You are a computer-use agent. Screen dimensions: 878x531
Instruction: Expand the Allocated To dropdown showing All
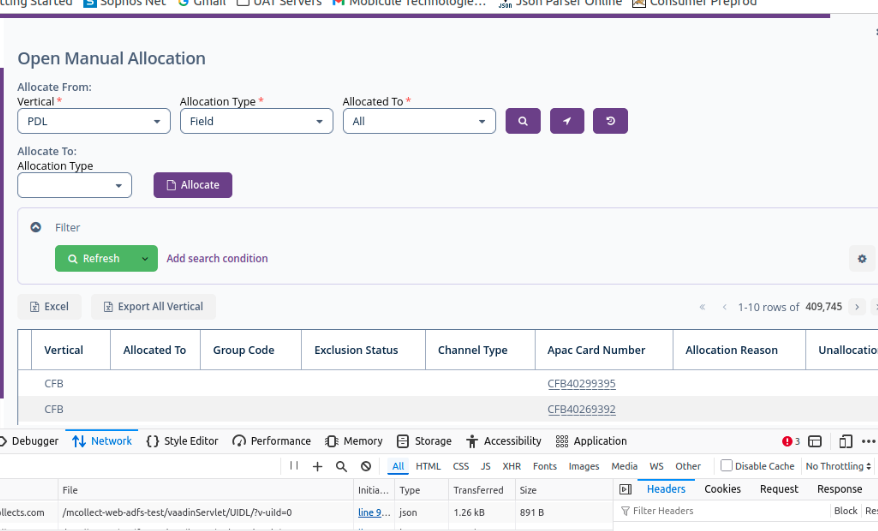coord(419,121)
